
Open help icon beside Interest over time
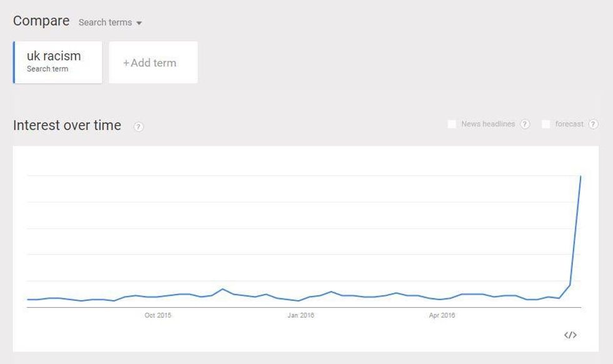coord(138,126)
